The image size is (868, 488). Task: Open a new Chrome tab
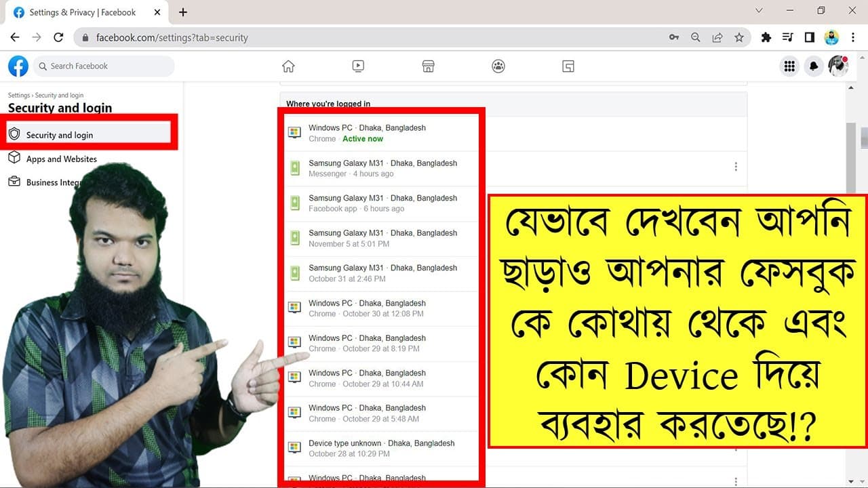click(x=182, y=12)
